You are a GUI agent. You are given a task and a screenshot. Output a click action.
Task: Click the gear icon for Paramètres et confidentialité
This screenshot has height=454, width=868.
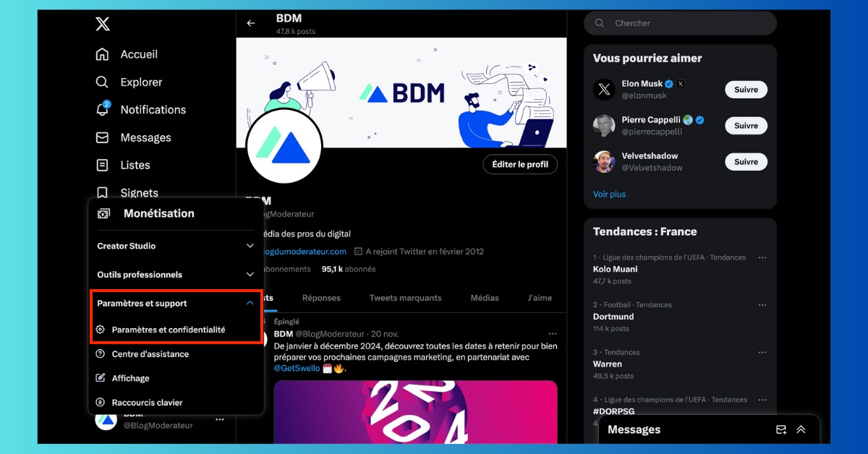[x=101, y=330]
